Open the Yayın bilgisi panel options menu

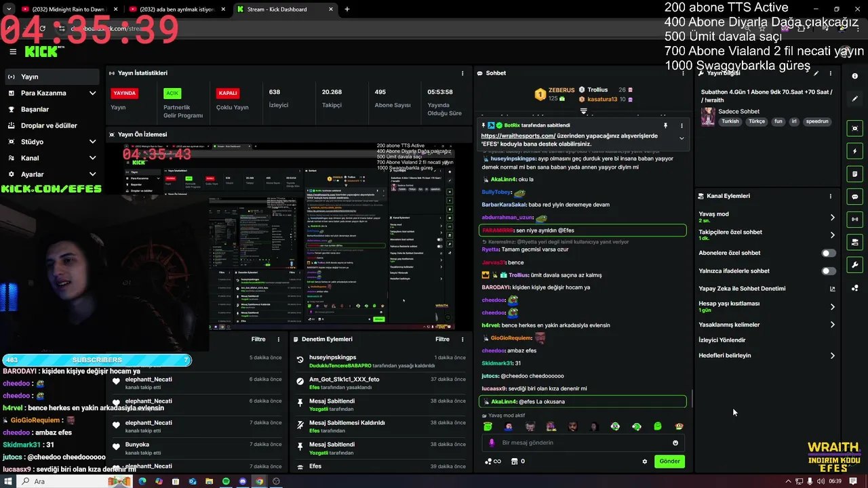[x=830, y=73]
